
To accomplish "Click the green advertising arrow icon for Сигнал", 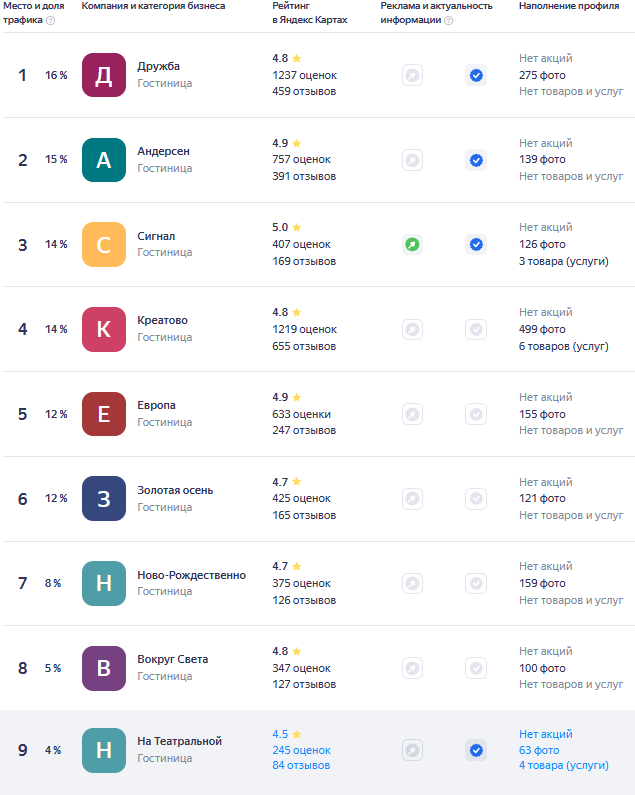I will point(412,244).
